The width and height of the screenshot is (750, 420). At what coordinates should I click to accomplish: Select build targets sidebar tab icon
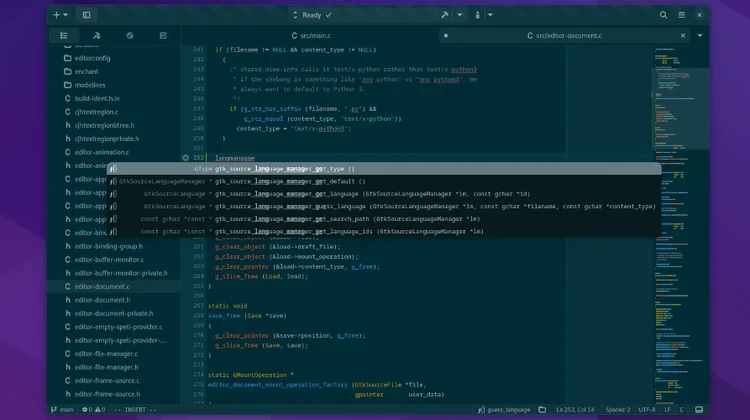[97, 35]
